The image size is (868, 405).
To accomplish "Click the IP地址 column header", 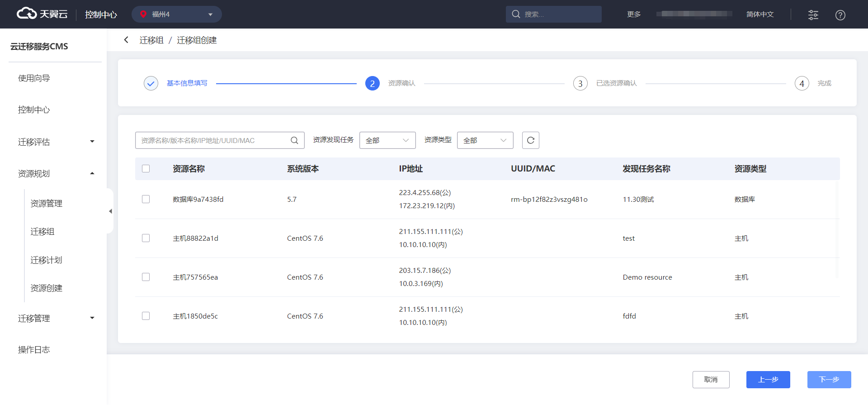I will pos(410,169).
